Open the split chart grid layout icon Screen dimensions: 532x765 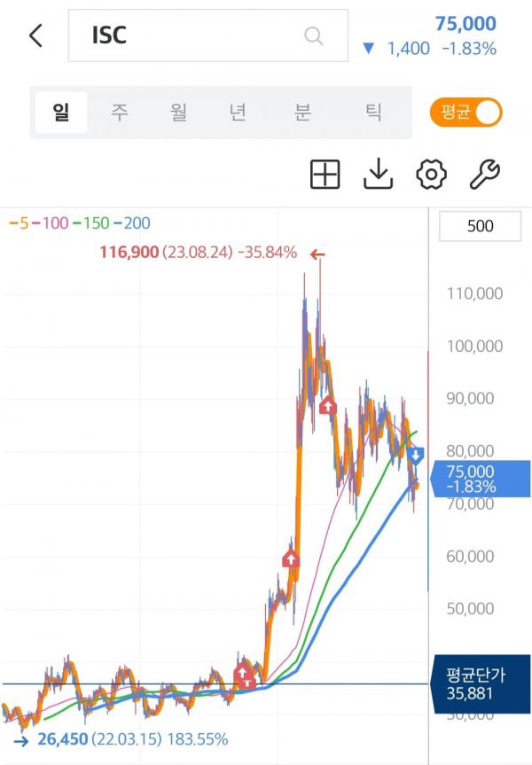[325, 174]
